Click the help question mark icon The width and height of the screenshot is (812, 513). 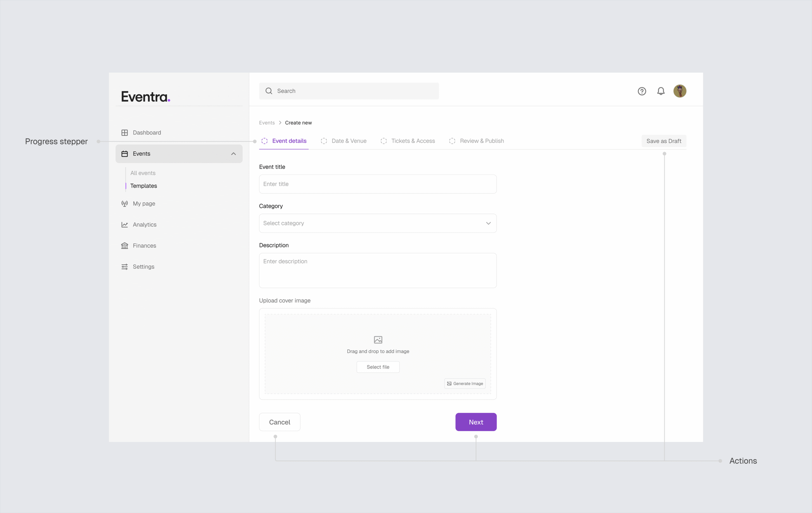click(642, 91)
